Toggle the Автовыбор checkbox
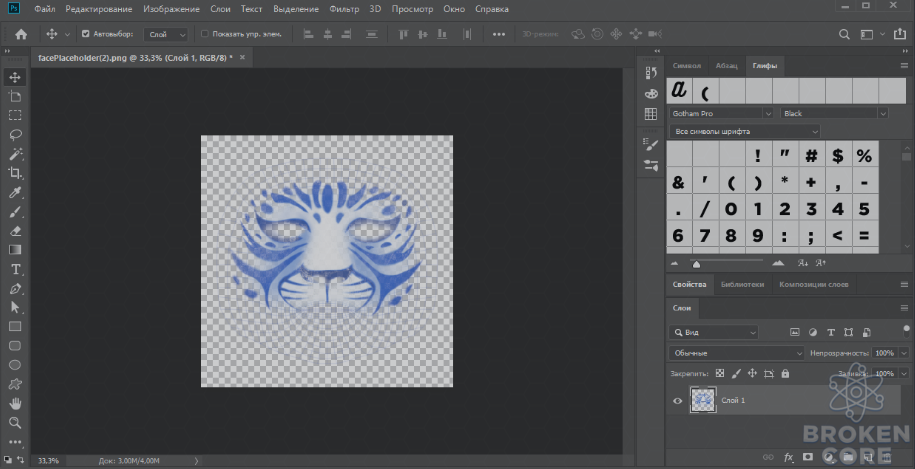915x469 pixels. pos(86,34)
